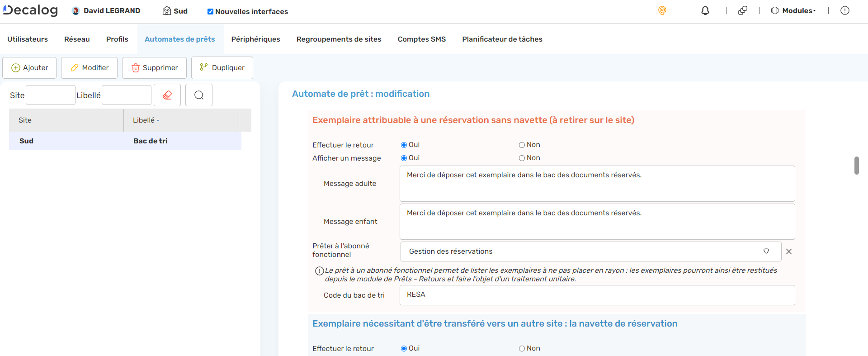868x356 pixels.
Task: Click the linked windows icon in header
Action: tap(742, 10)
